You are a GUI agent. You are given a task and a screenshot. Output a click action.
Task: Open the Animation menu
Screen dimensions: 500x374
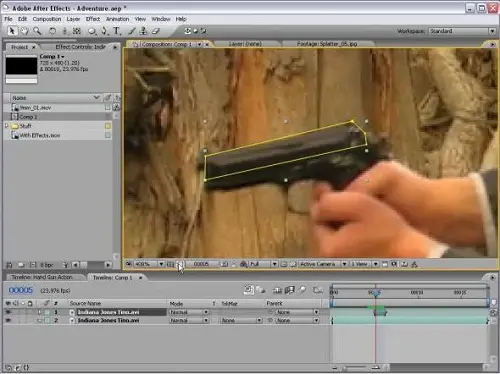tap(117, 19)
